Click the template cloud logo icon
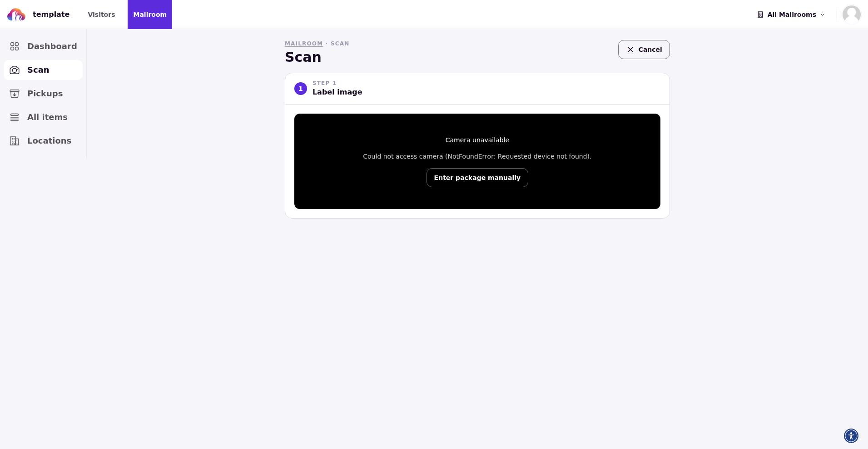This screenshot has height=449, width=868. tap(16, 15)
